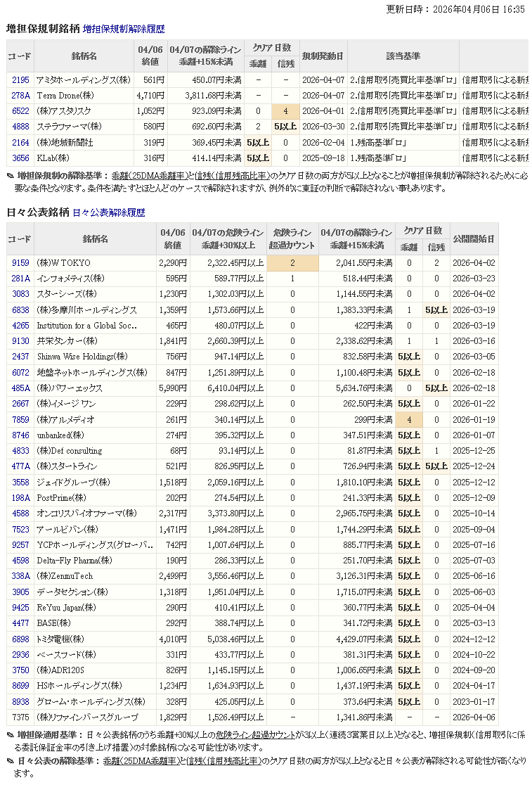Select code 9130 共栄タンカー link

coord(20,340)
